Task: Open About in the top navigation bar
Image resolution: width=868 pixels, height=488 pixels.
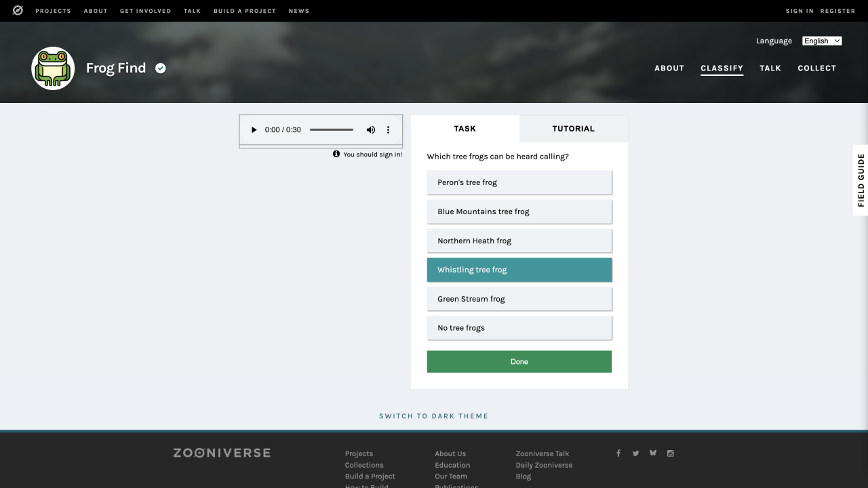Action: 96,11
